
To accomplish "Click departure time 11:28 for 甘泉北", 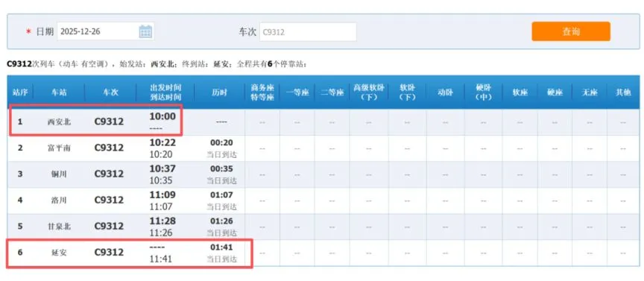I will [x=162, y=221].
